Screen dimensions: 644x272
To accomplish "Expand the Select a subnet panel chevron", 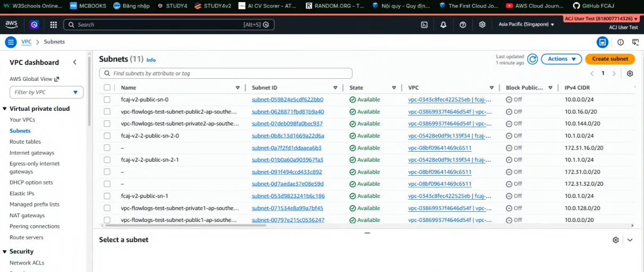I will (x=630, y=240).
